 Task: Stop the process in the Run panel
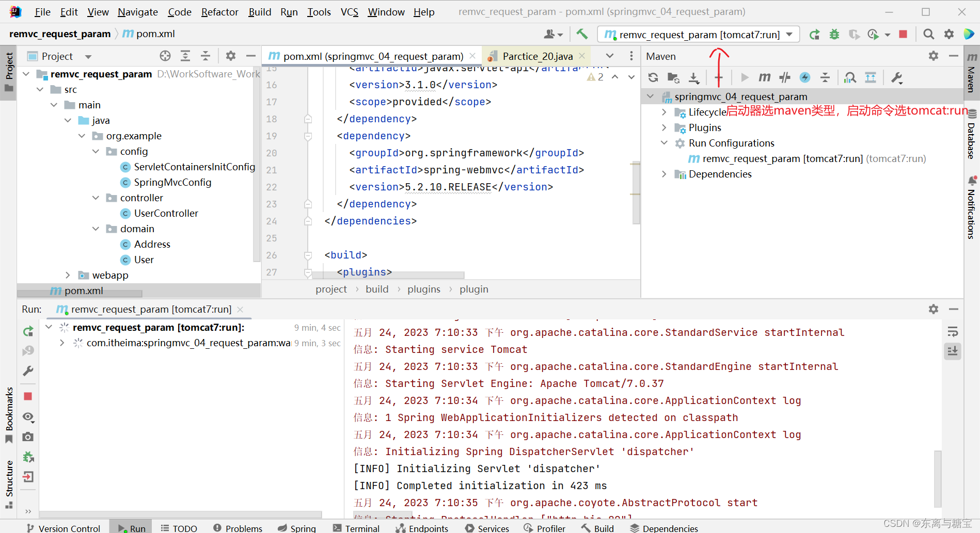coord(28,396)
